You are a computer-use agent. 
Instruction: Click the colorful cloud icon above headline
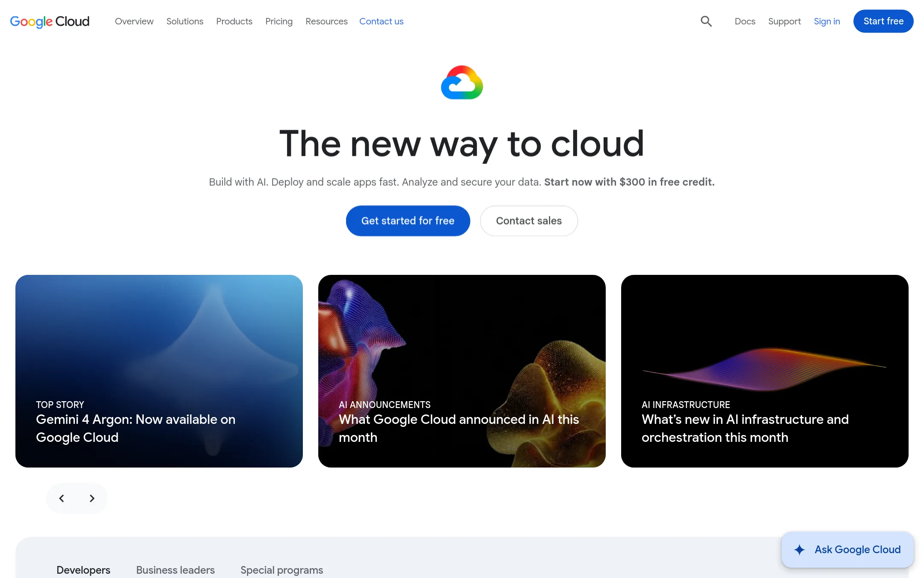(x=462, y=82)
